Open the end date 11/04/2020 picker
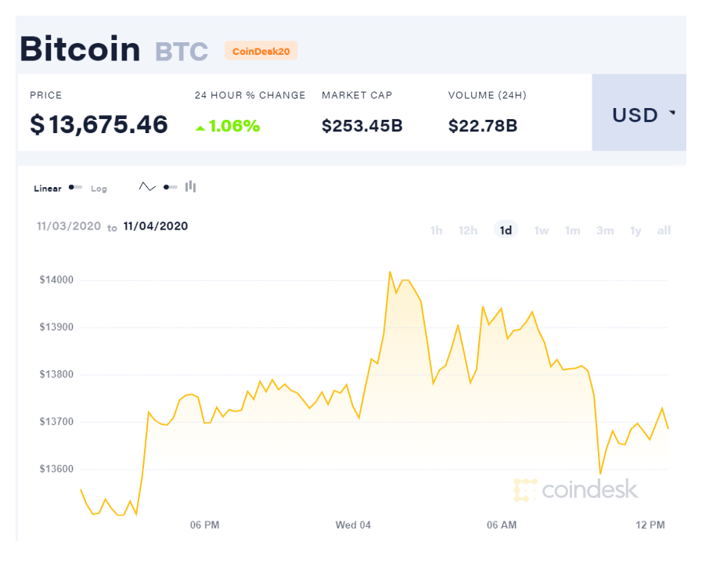This screenshot has width=702, height=588. pos(156,226)
